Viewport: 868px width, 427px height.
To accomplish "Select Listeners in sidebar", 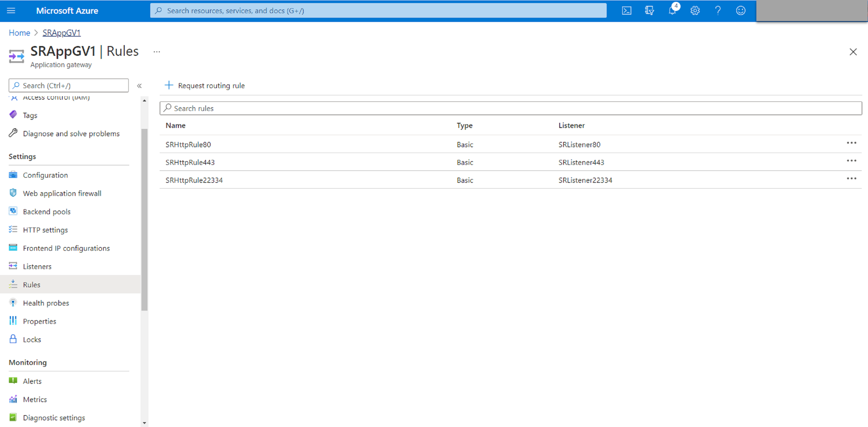I will pyautogui.click(x=37, y=266).
